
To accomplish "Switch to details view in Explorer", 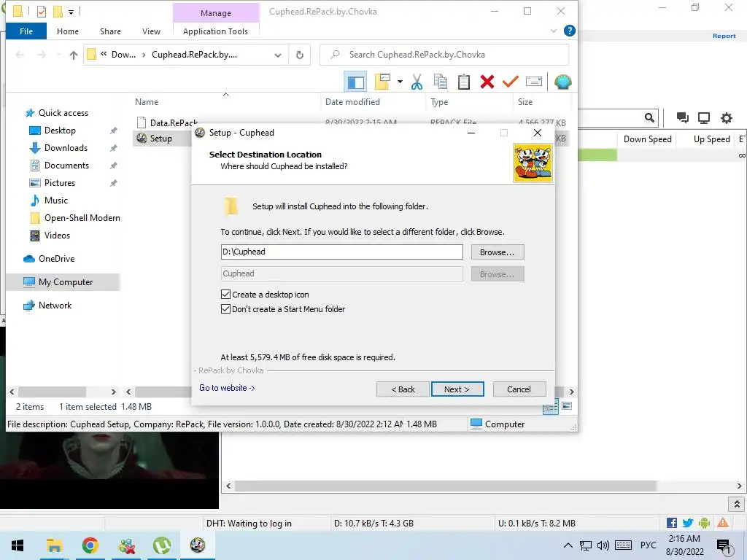I will pos(551,408).
